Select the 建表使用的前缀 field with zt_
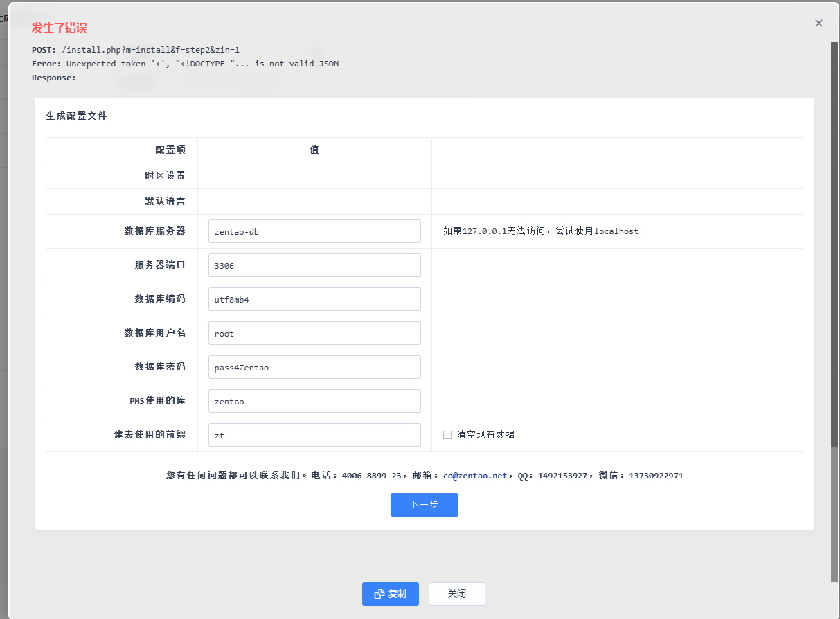 click(314, 435)
